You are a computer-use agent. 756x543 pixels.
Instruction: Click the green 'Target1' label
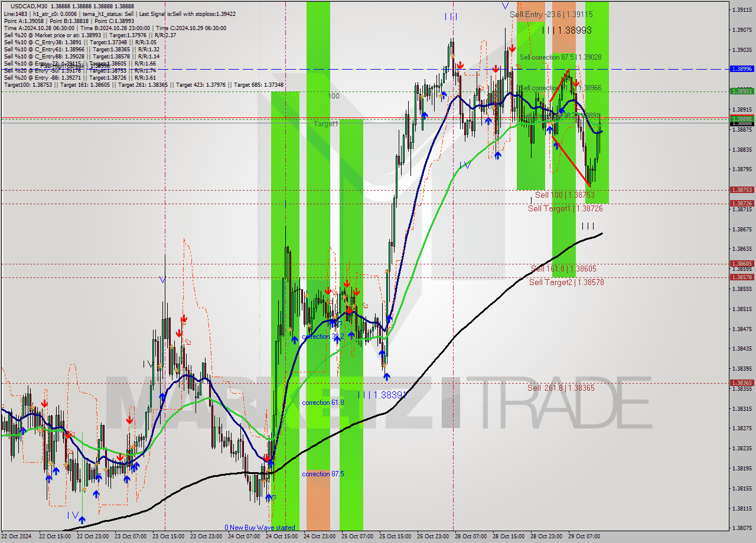tap(325, 124)
